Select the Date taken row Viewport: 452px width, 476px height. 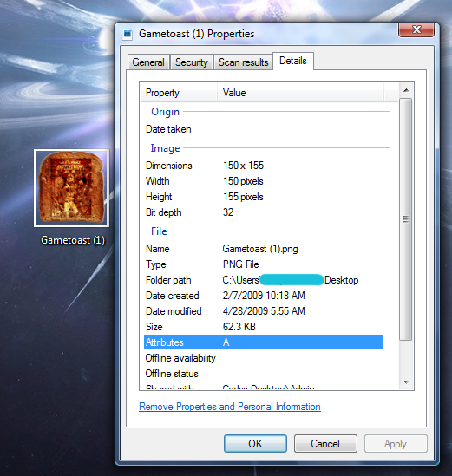click(264, 129)
